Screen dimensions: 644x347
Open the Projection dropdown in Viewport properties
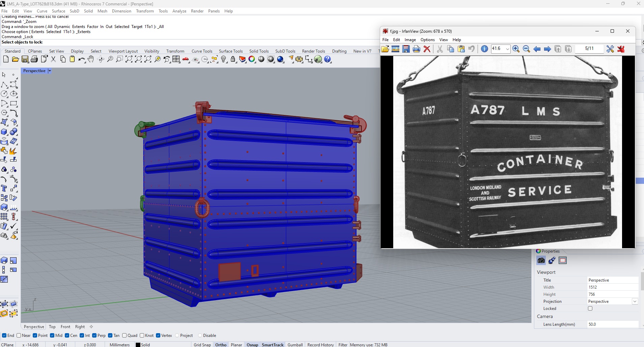(x=635, y=301)
